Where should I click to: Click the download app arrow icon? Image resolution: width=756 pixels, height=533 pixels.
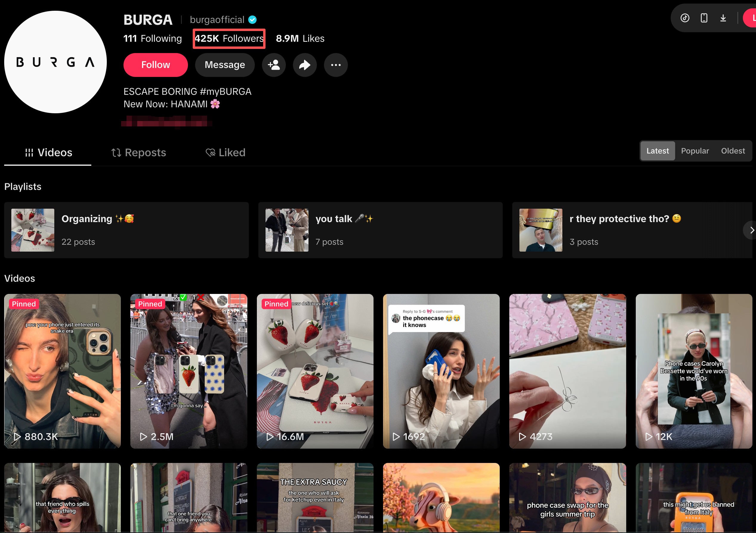[x=723, y=18]
